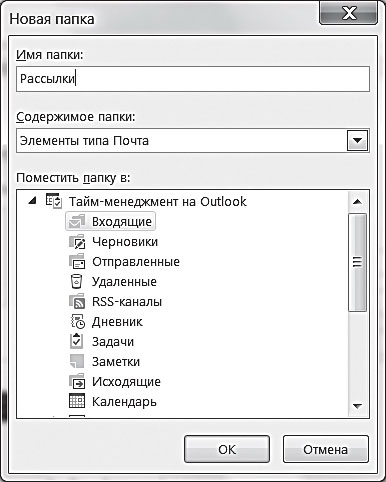Select the Входящие folder icon

tap(76, 221)
